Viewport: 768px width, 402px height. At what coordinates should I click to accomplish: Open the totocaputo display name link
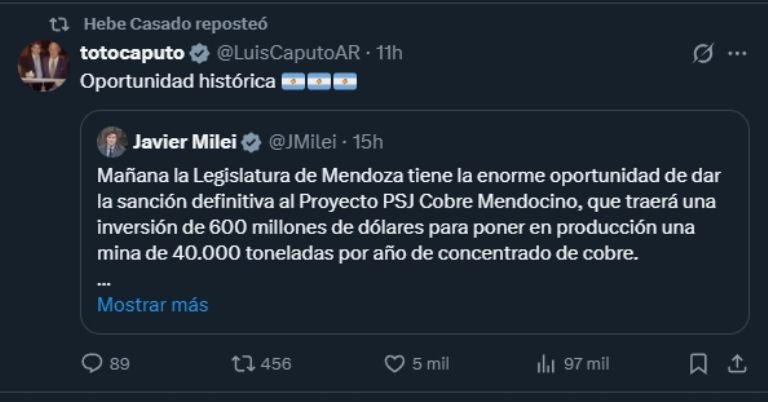133,53
